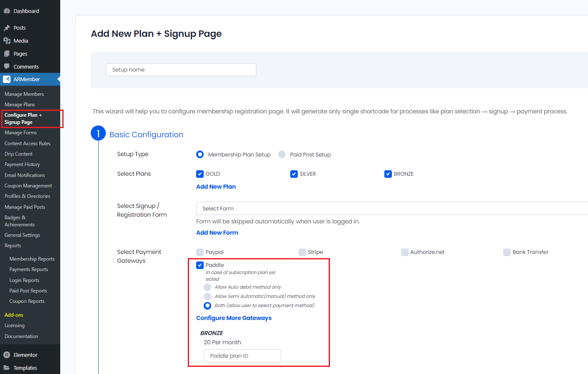
Task: Choose Allow Semi Automatic(manual) method only
Action: (207, 297)
